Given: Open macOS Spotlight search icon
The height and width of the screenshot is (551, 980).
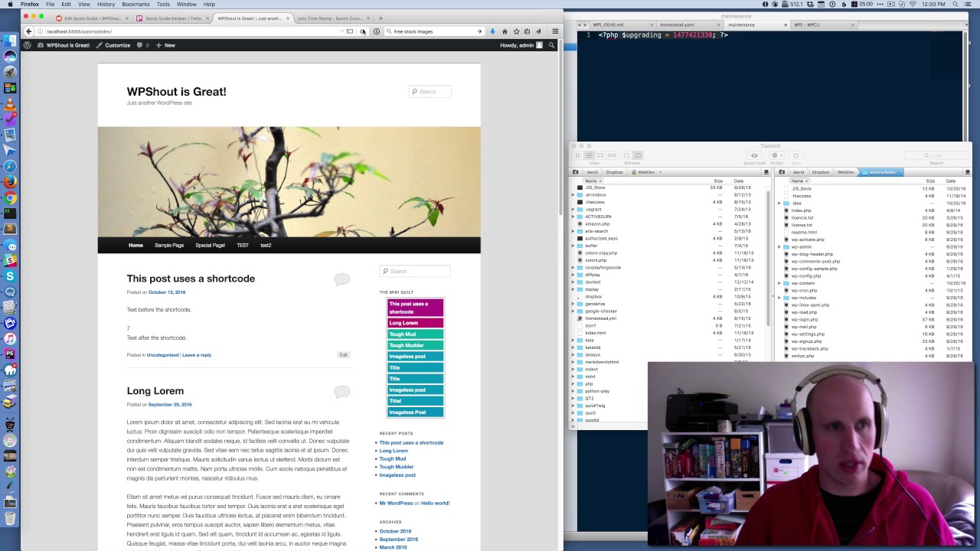Looking at the screenshot, I should pos(957,4).
